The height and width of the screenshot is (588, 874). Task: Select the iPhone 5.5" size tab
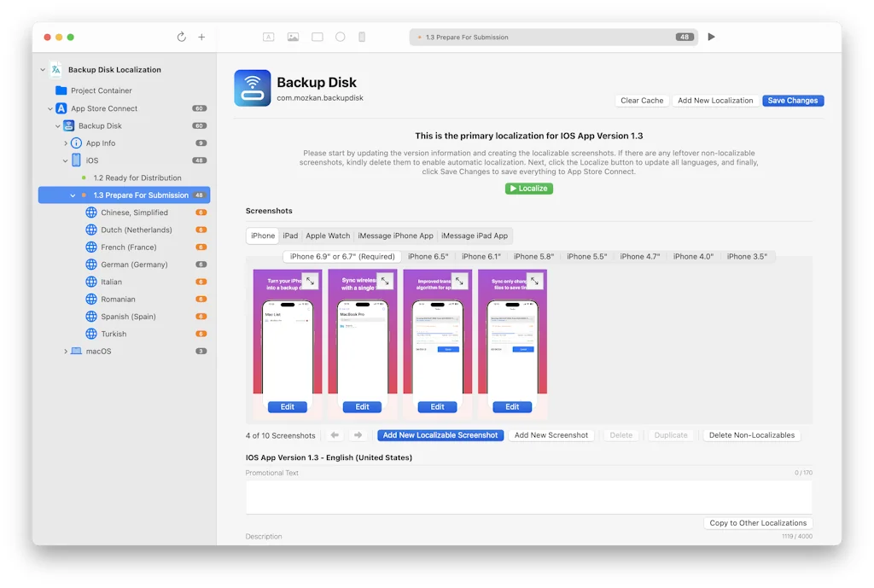pos(586,256)
